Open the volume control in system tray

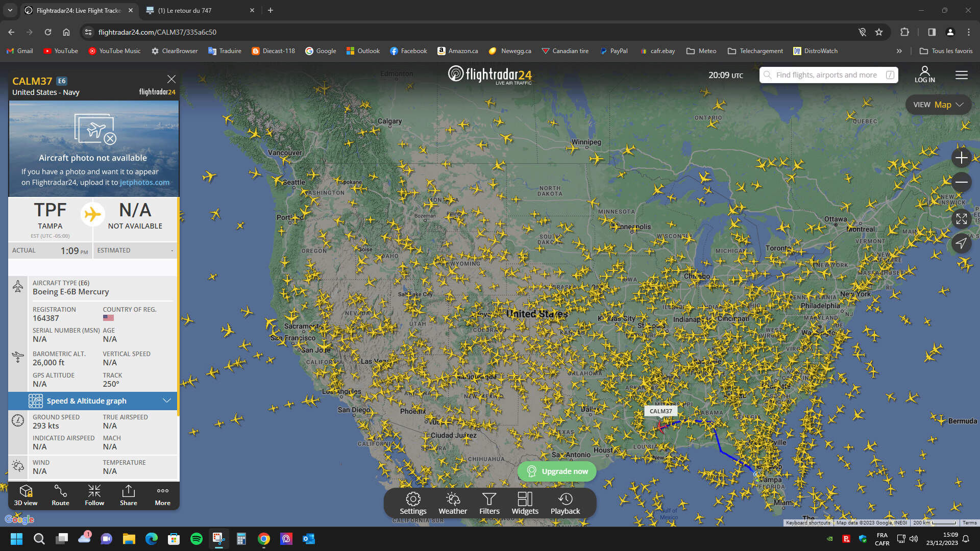tap(914, 539)
